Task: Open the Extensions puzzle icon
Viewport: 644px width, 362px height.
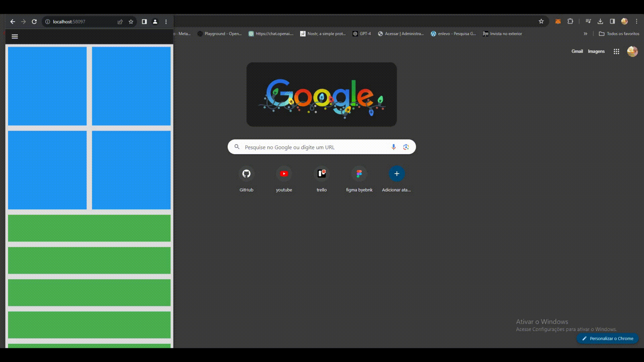Action: 570,21
